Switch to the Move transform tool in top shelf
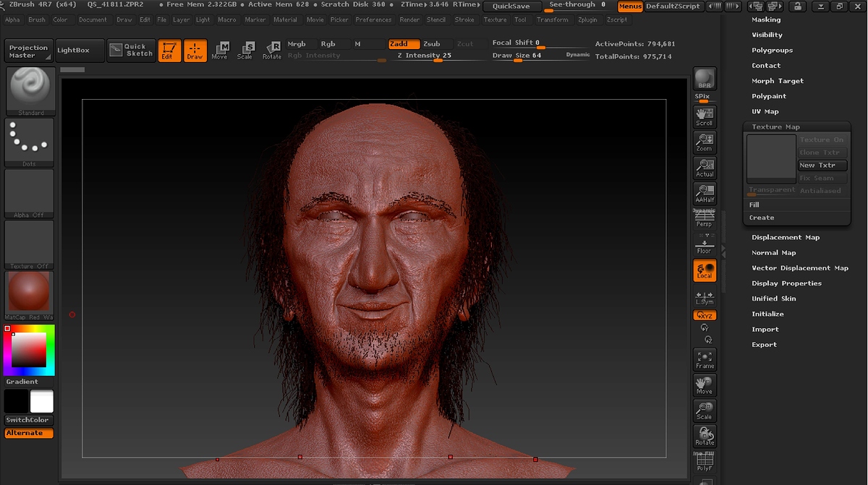This screenshot has width=868, height=485. point(220,51)
